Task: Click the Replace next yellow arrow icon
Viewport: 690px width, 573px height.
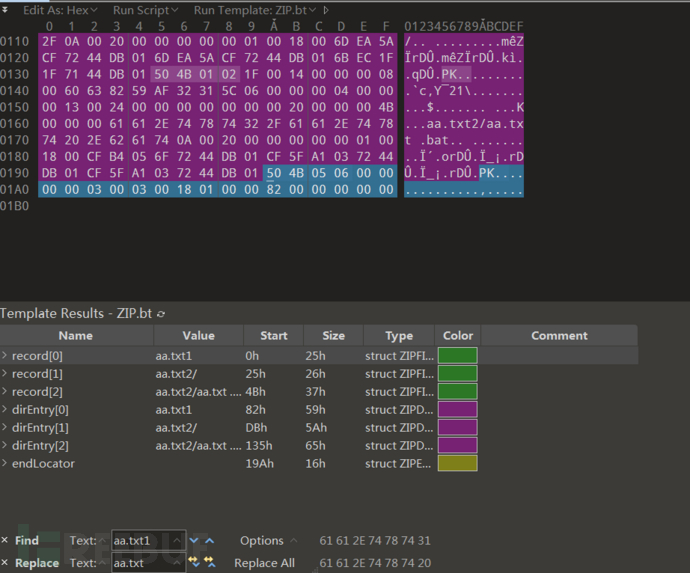Action: click(x=194, y=563)
